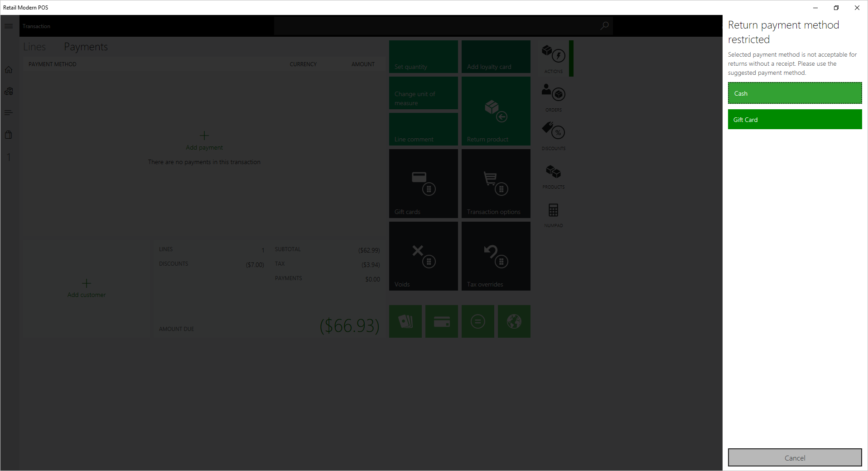868x471 pixels.
Task: Click the cash payment icon tile
Action: 405,321
